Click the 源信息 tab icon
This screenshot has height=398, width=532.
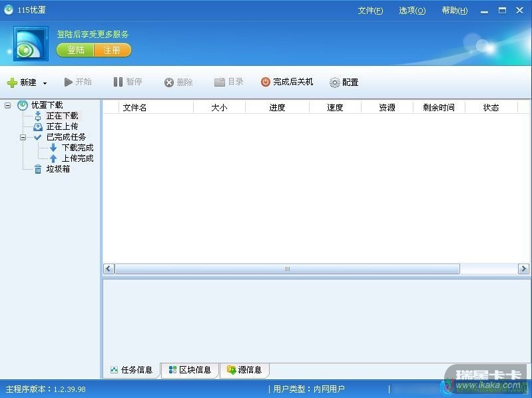click(x=232, y=370)
